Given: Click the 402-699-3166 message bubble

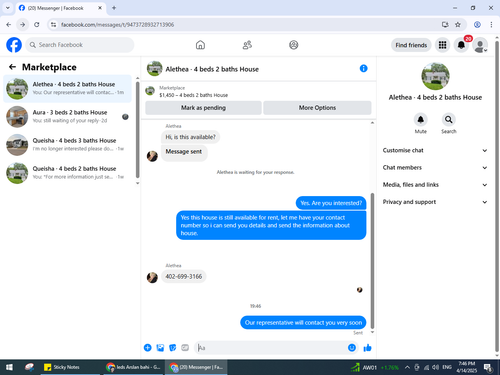Looking at the screenshot, I should coord(184,276).
